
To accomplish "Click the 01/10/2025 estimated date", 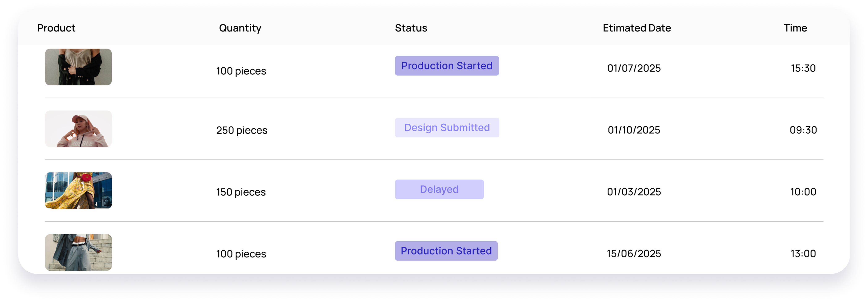I will [x=634, y=130].
